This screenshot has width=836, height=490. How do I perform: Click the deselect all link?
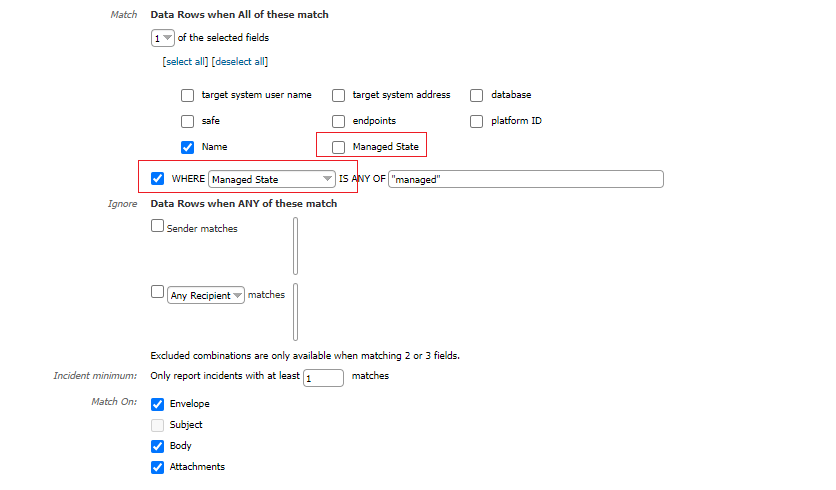tap(239, 62)
